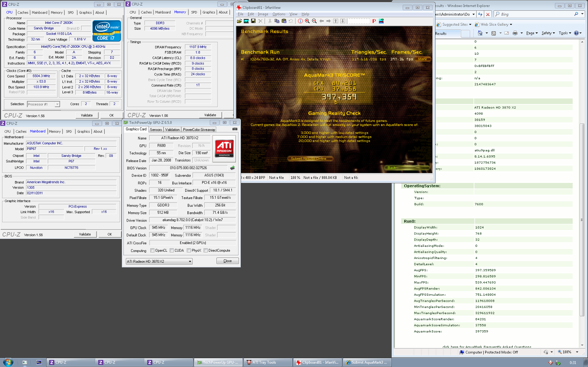The height and width of the screenshot is (367, 588).
Task: Open Image menu in IrfanView
Action: 263,14
